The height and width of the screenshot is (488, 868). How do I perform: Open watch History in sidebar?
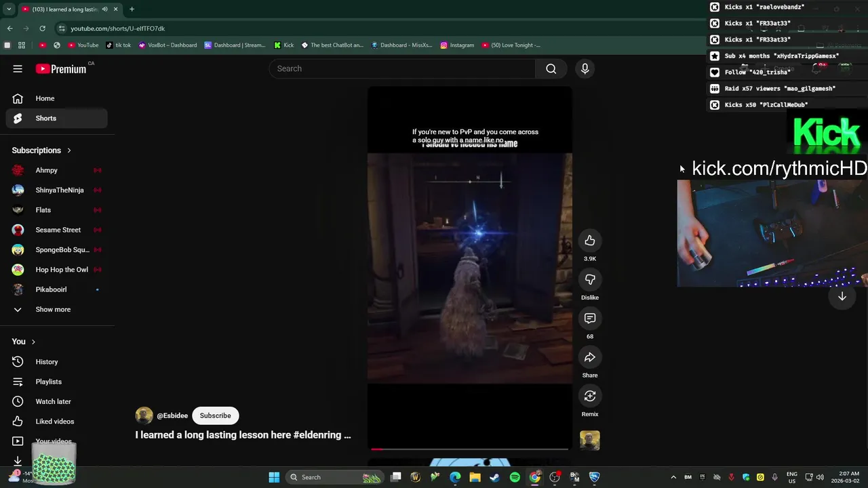click(57, 362)
